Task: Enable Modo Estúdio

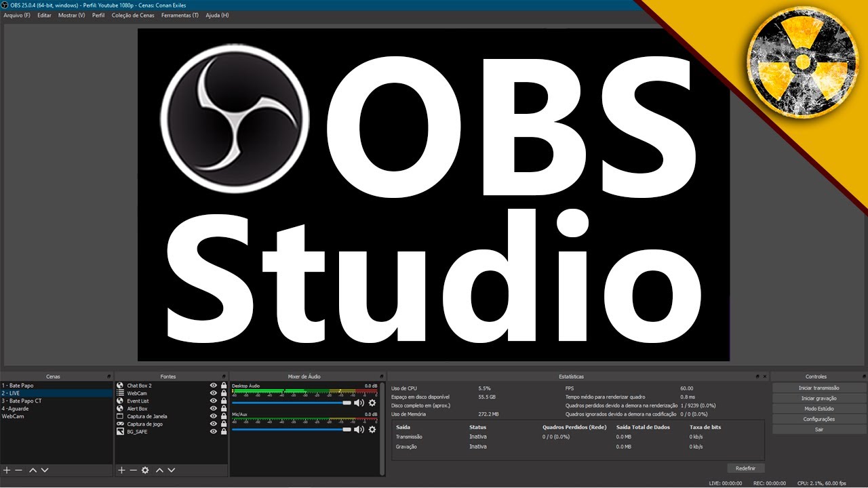Action: (818, 409)
